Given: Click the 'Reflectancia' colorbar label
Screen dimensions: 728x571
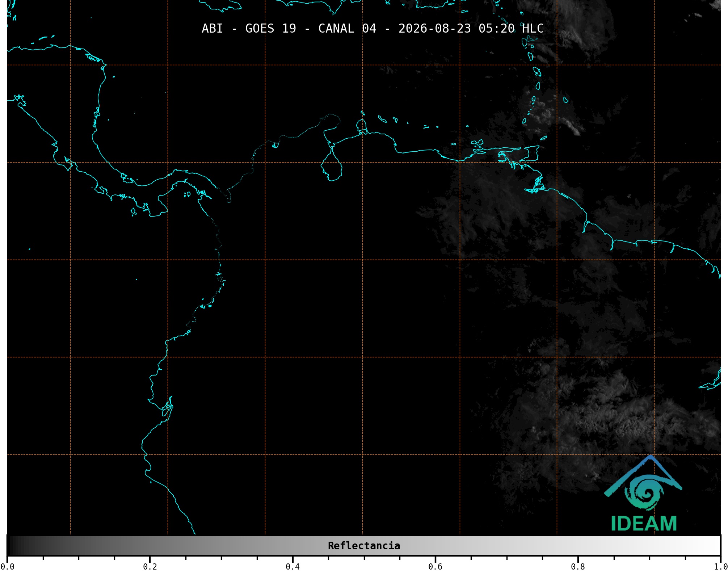Looking at the screenshot, I should 364,546.
